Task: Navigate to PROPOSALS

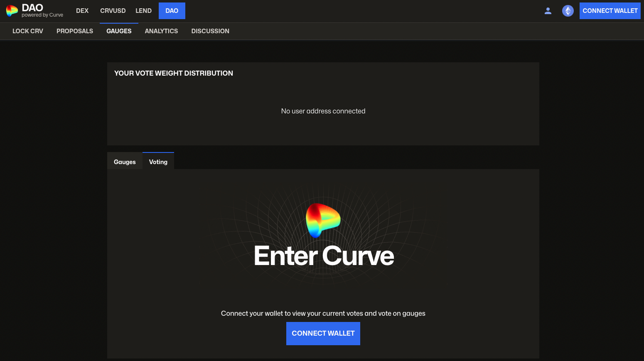Action: click(75, 31)
